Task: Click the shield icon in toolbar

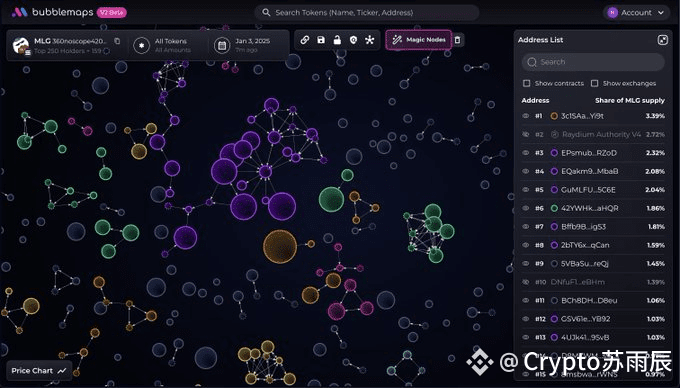Action: (353, 40)
